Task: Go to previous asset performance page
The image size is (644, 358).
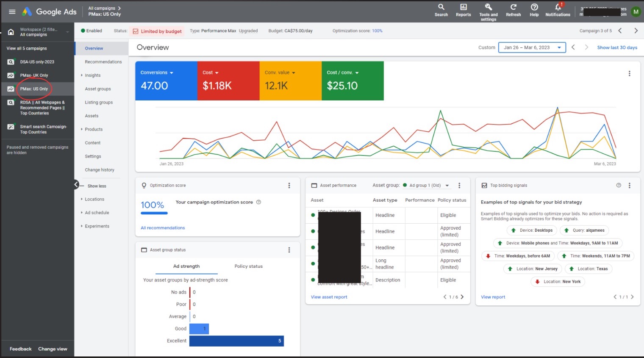Action: pyautogui.click(x=445, y=297)
